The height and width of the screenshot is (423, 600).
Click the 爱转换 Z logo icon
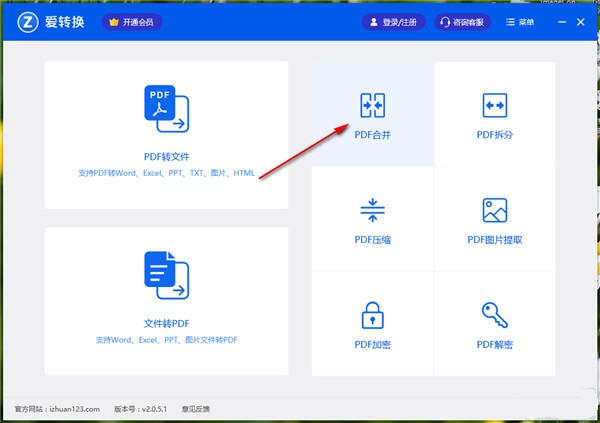[28, 22]
